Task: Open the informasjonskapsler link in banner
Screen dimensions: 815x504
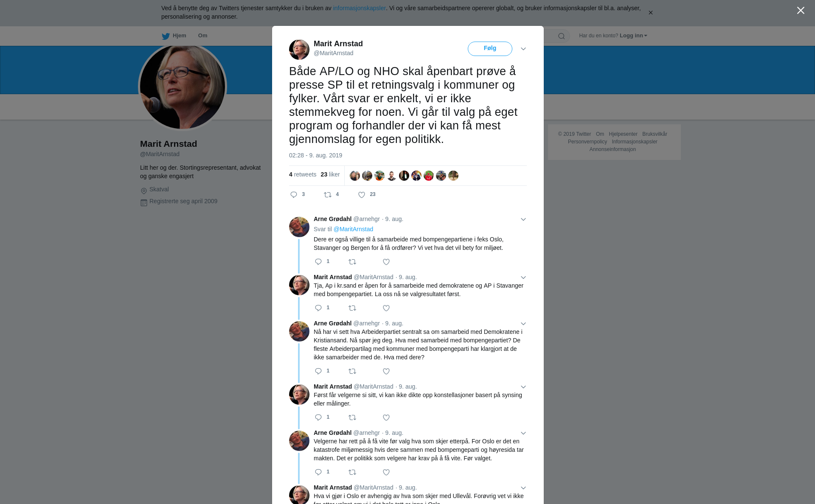Action: click(359, 8)
